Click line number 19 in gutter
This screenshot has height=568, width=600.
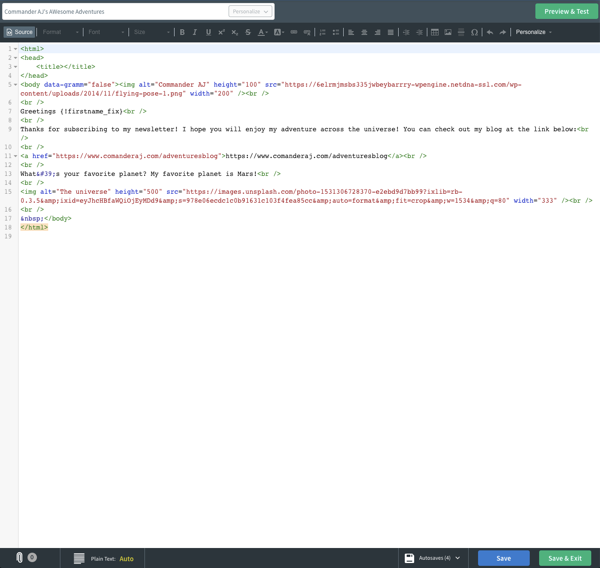[x=8, y=237]
